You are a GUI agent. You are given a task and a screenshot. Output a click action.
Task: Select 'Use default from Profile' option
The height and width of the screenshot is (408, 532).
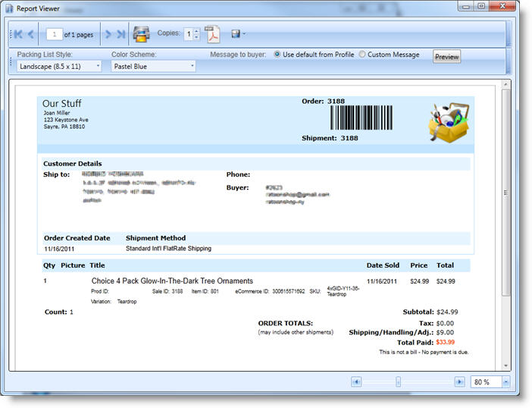tap(277, 55)
